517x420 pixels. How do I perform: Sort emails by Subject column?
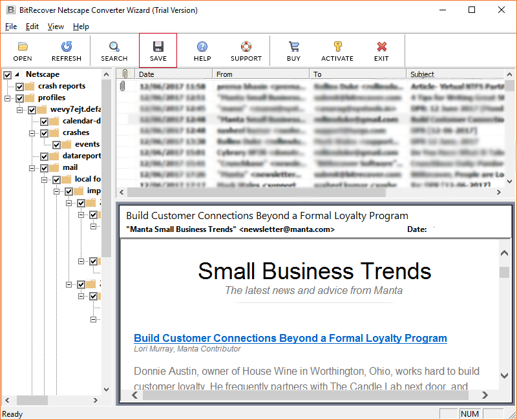(455, 74)
